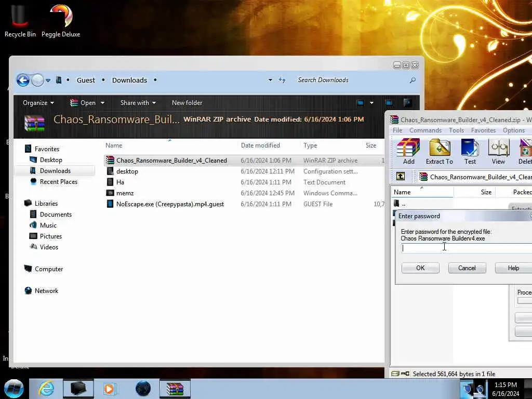Open Recent Places in Favorites
Image resolution: width=532 pixels, height=399 pixels.
point(58,182)
